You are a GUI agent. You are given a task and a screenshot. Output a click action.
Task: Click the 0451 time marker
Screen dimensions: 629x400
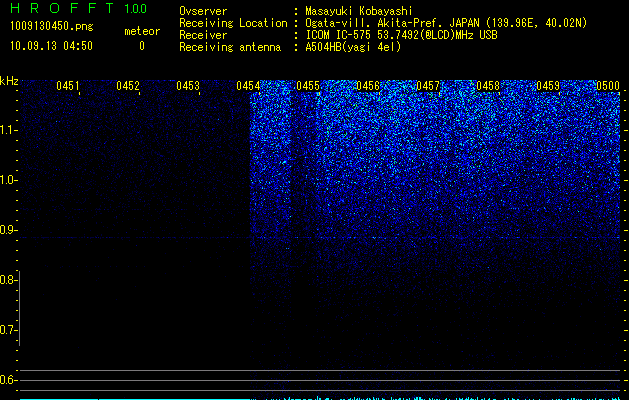click(68, 86)
